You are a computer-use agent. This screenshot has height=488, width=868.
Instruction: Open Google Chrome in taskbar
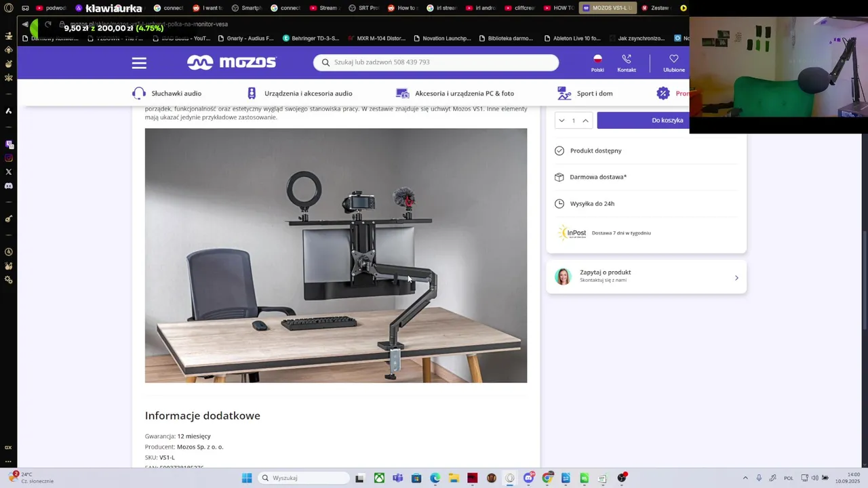(x=547, y=478)
